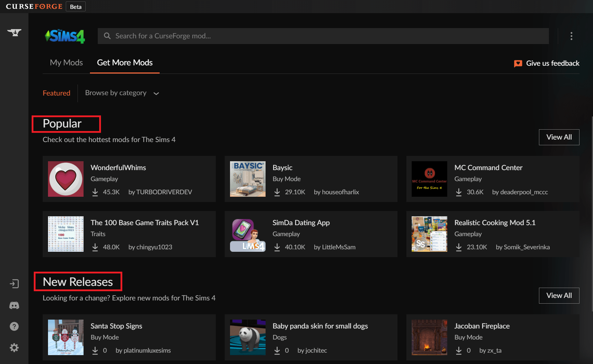Open the help question mark icon
Viewport: 593px width, 364px height.
14,326
